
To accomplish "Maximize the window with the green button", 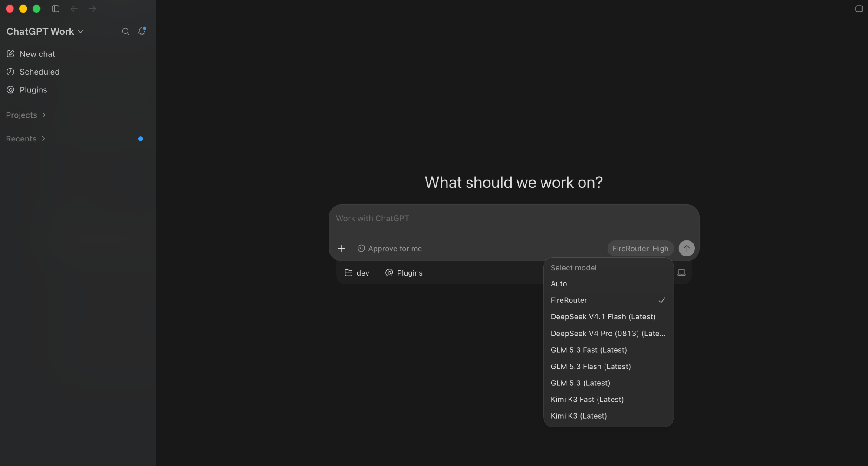I will [x=36, y=9].
